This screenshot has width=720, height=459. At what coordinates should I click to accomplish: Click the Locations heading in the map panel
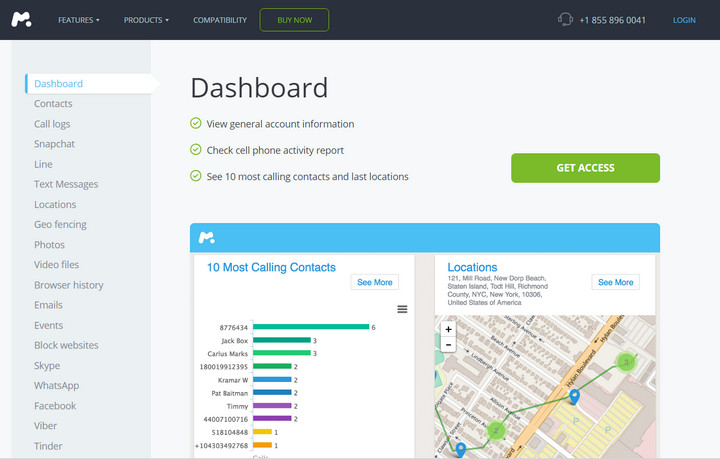coord(472,267)
